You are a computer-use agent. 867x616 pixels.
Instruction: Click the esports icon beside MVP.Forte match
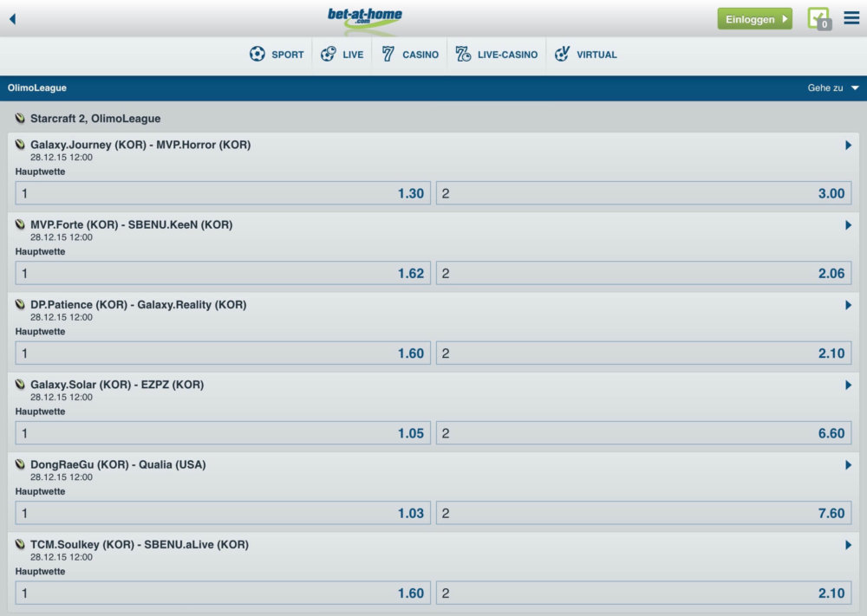pyautogui.click(x=20, y=224)
